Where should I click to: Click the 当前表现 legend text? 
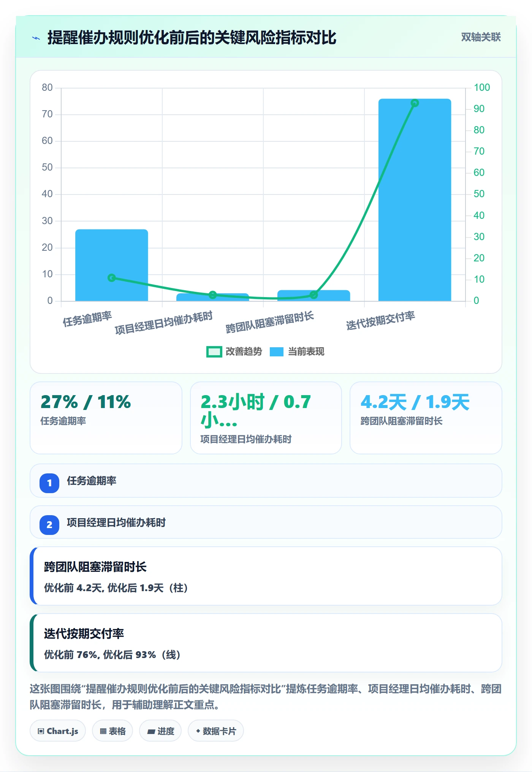pyautogui.click(x=306, y=352)
